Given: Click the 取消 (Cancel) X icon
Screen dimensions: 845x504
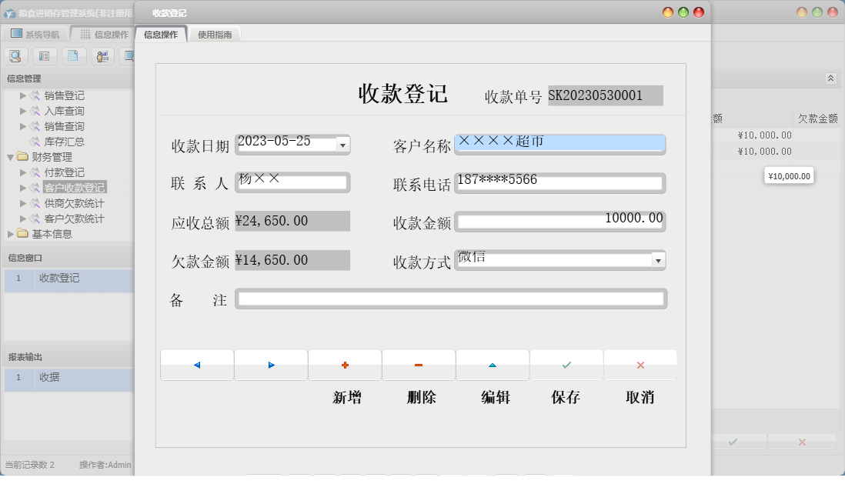Looking at the screenshot, I should tap(640, 364).
